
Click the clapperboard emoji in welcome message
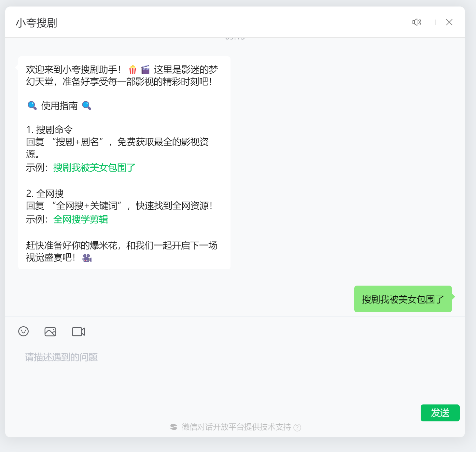click(145, 69)
